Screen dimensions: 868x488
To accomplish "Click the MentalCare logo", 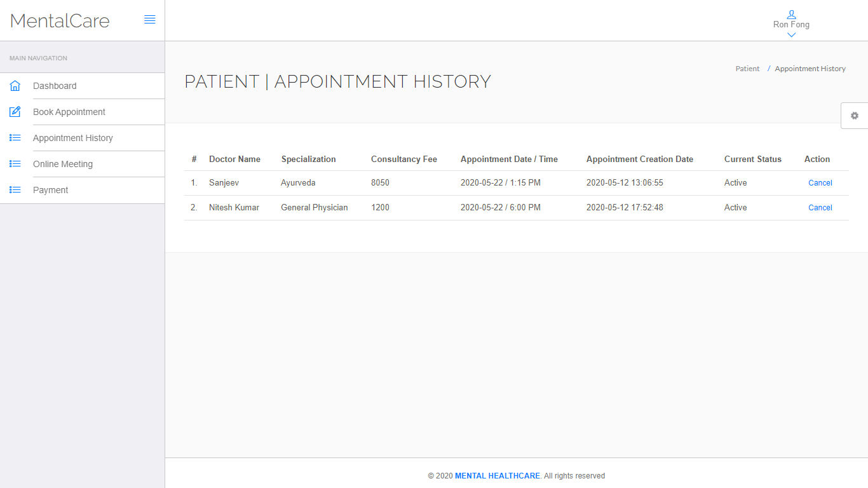I will (x=60, y=21).
